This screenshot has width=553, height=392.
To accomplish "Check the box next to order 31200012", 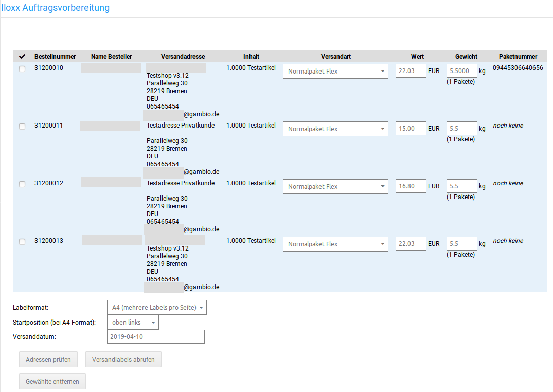I will pos(22,184).
